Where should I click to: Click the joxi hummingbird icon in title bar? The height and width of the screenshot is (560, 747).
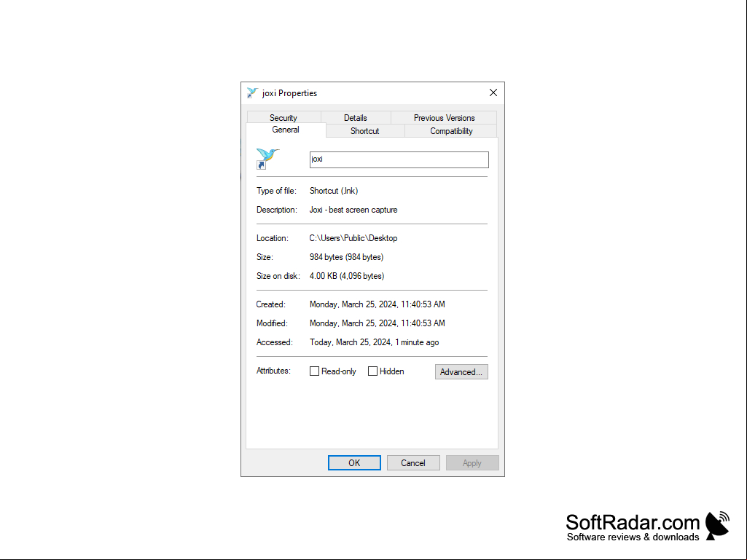252,93
